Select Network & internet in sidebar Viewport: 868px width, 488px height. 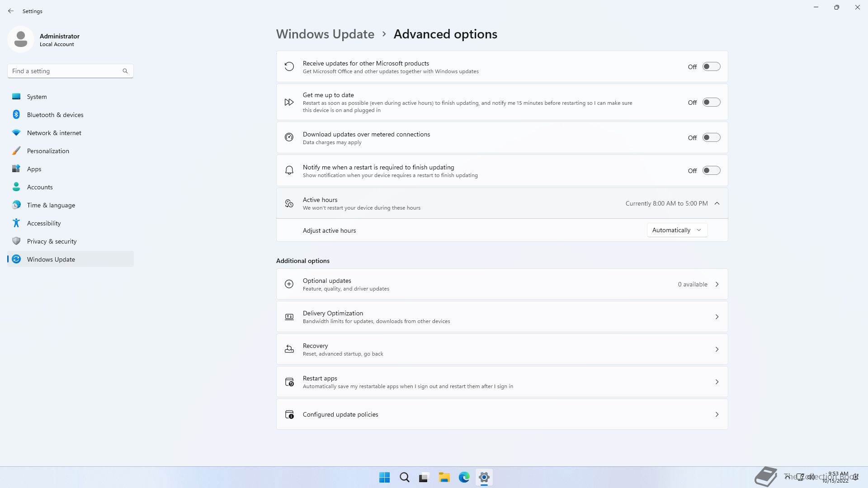[54, 133]
